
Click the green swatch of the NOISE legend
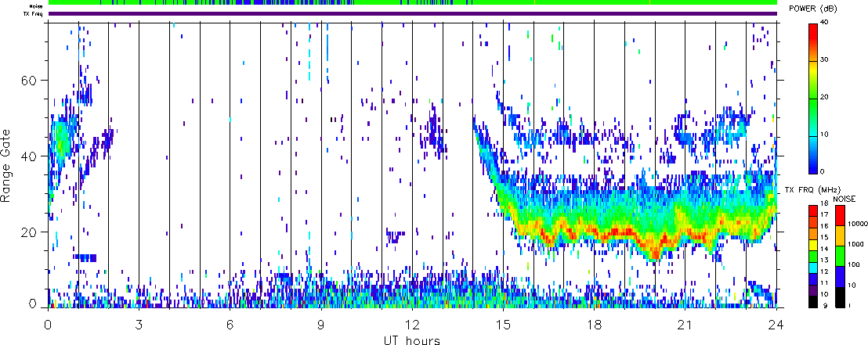(x=840, y=256)
